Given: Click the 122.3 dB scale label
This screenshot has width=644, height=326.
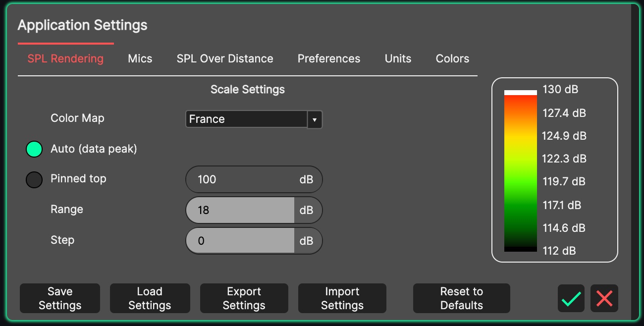Looking at the screenshot, I should [564, 159].
